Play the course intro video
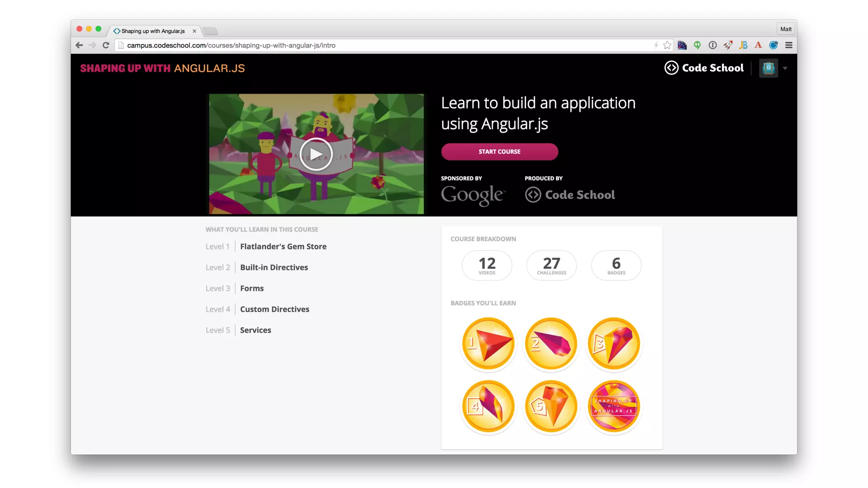This screenshot has height=488, width=868. (316, 154)
